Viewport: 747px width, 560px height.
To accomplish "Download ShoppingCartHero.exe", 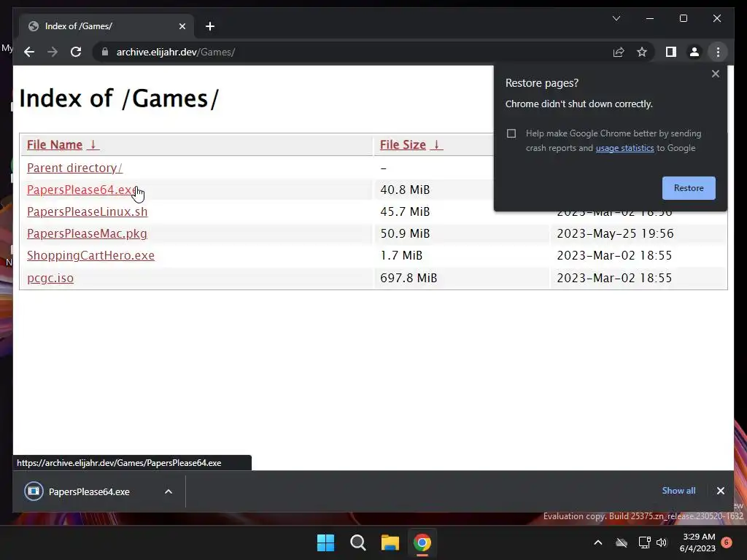I will click(90, 256).
